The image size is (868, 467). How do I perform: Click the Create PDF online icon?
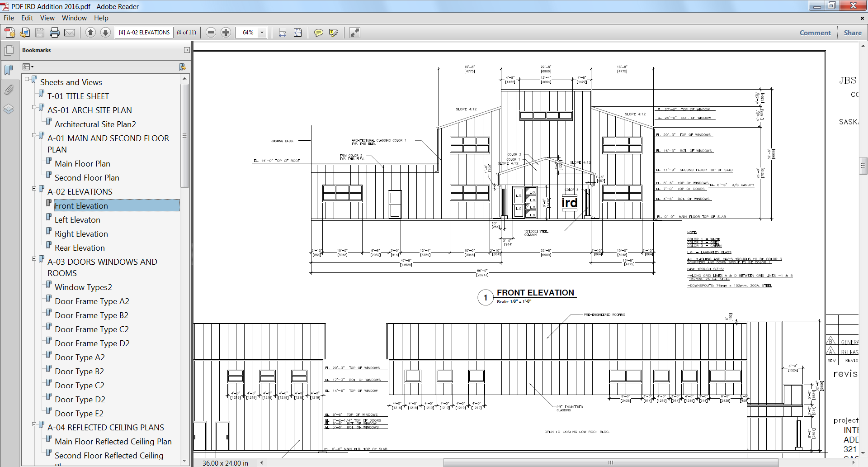click(x=9, y=33)
